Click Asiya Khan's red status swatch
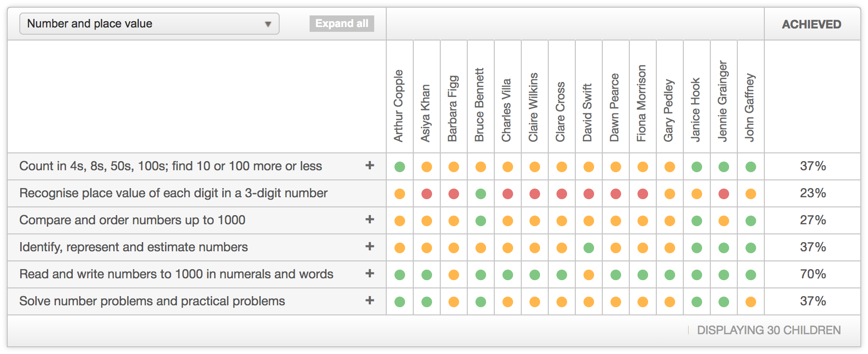The image size is (868, 354). [x=426, y=193]
